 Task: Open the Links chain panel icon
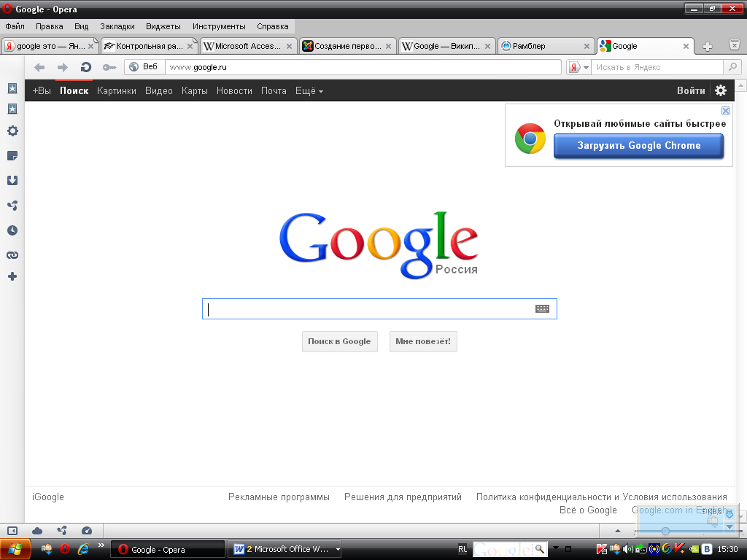12,255
